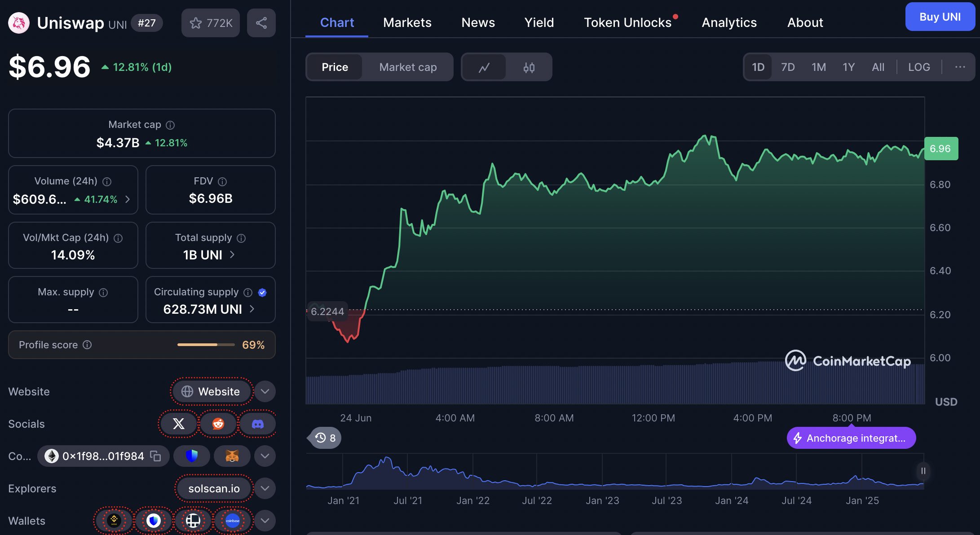The height and width of the screenshot is (535, 980).
Task: Click the Total supply info icon
Action: tap(241, 238)
